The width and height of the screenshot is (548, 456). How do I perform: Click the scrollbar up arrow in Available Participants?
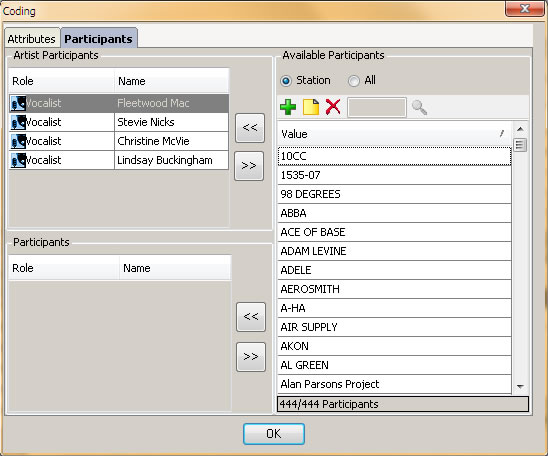click(520, 129)
